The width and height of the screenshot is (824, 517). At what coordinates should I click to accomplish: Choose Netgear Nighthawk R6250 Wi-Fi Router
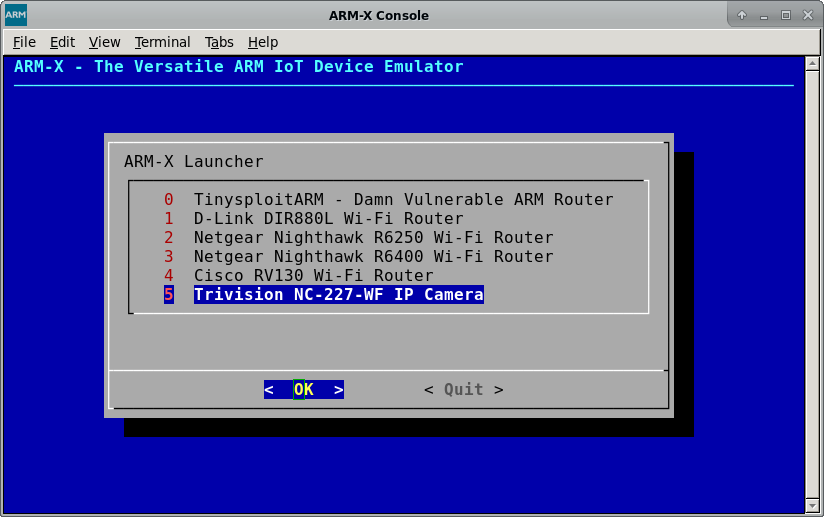(x=373, y=237)
